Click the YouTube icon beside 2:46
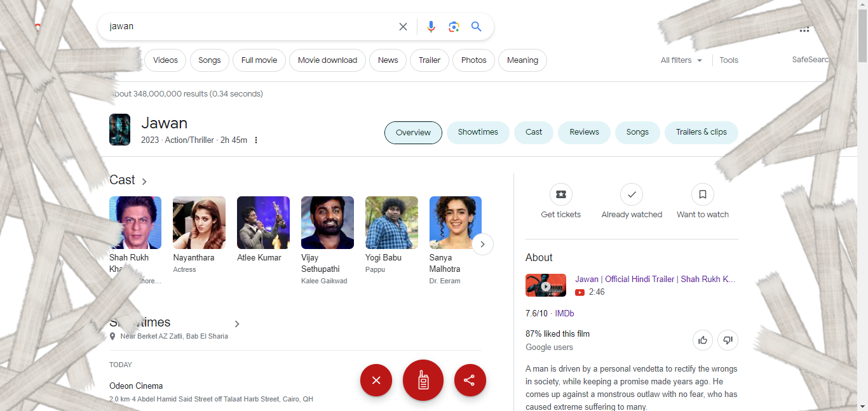The width and height of the screenshot is (868, 411). [580, 292]
